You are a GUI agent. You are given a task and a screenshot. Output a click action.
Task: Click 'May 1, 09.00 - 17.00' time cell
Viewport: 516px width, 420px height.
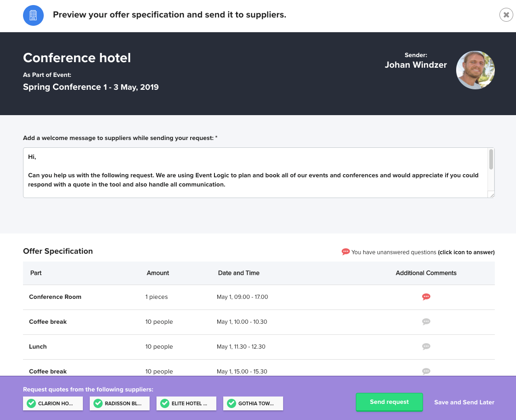243,297
